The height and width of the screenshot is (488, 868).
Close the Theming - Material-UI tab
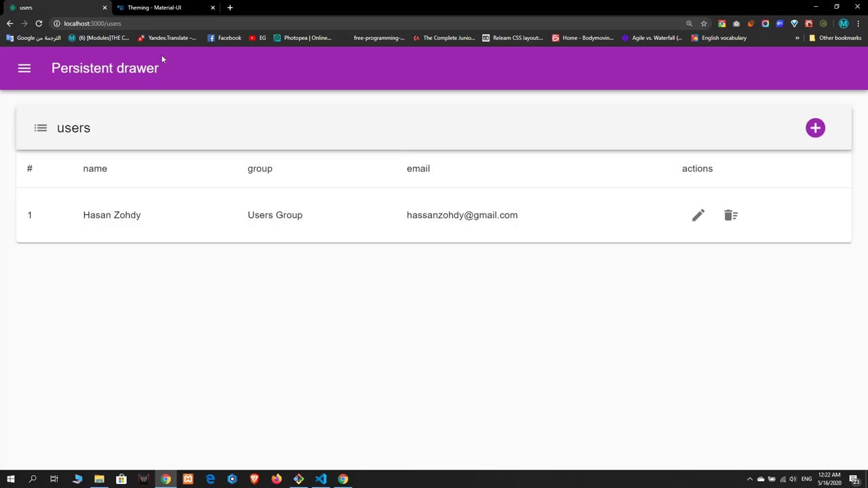click(213, 7)
